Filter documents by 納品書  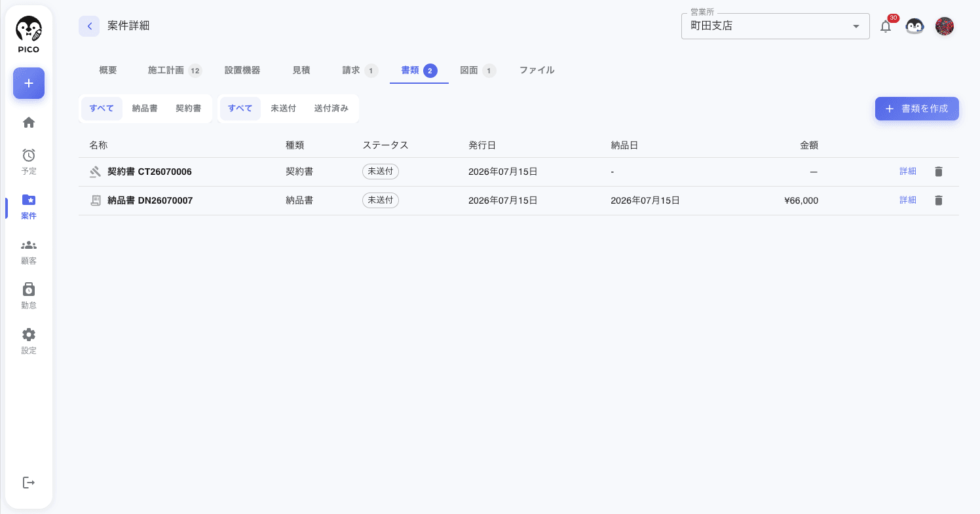pos(145,108)
